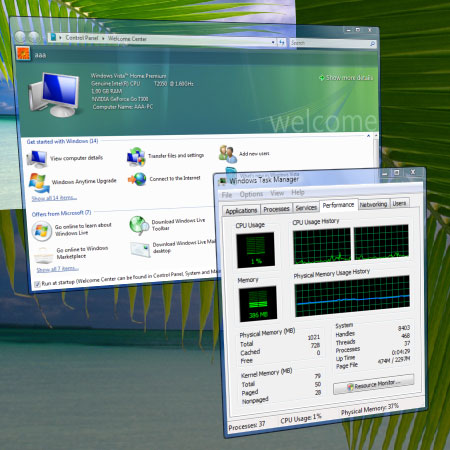Click the aaa user account picture

(23, 54)
